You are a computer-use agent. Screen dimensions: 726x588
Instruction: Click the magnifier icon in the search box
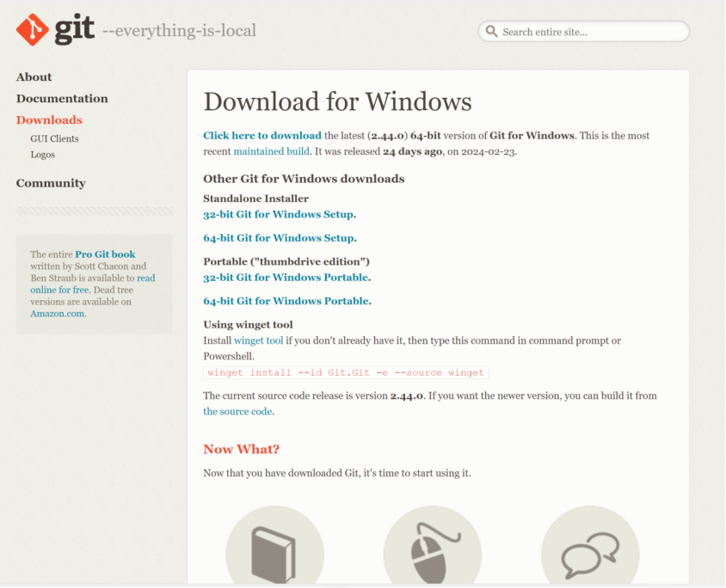(x=491, y=32)
